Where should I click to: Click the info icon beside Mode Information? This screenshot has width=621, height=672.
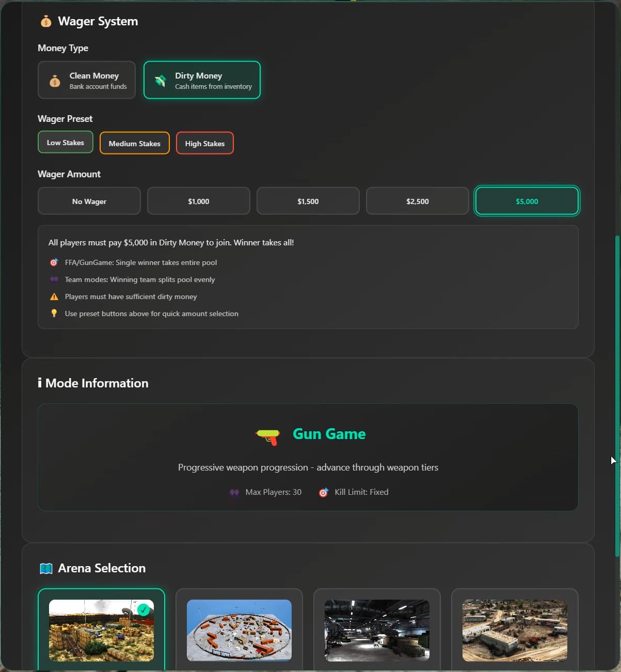tap(40, 383)
